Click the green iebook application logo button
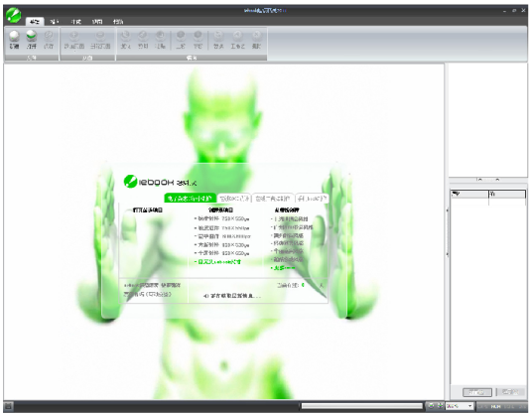Image resolution: width=532 pixels, height=415 pixels. (14, 15)
